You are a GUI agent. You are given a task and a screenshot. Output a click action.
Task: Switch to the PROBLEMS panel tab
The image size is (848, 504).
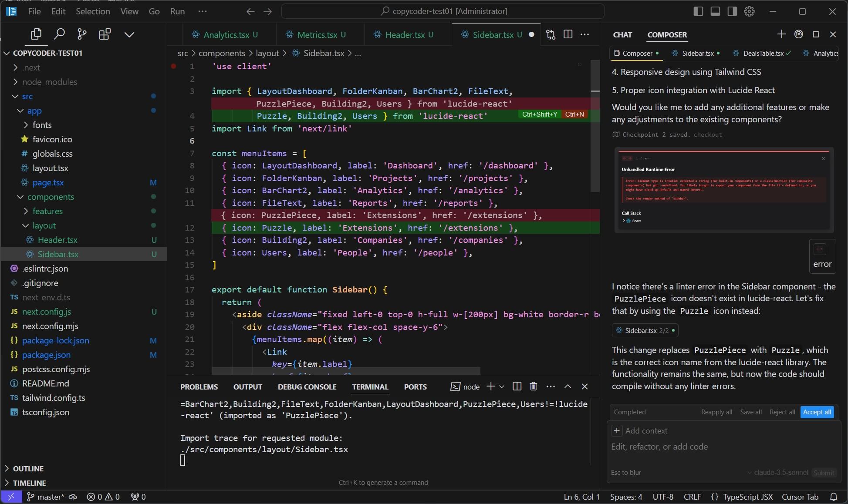(x=199, y=387)
